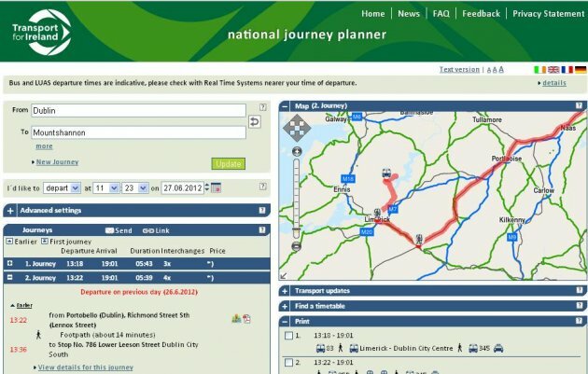Click the map pan direction control

pyautogui.click(x=297, y=128)
